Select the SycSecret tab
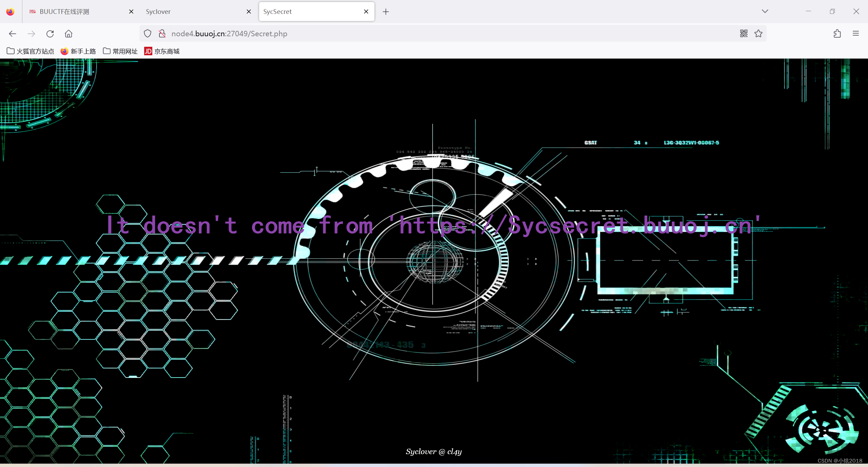 (x=316, y=12)
